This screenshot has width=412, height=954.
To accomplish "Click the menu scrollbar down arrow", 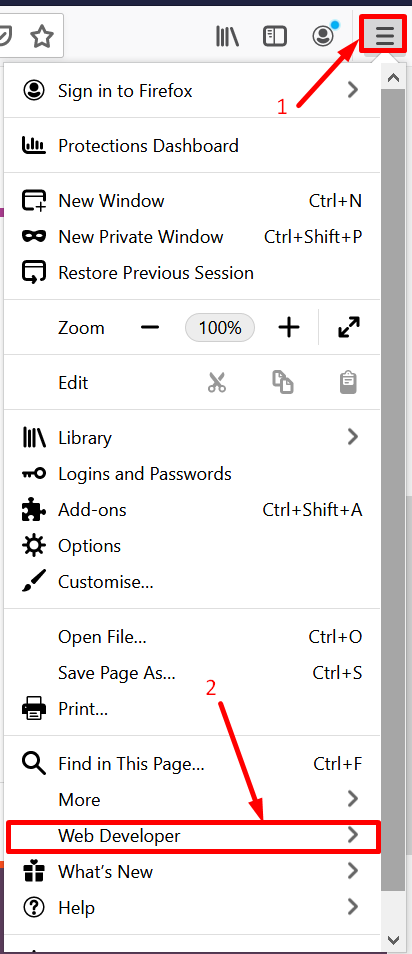I will pos(393,939).
